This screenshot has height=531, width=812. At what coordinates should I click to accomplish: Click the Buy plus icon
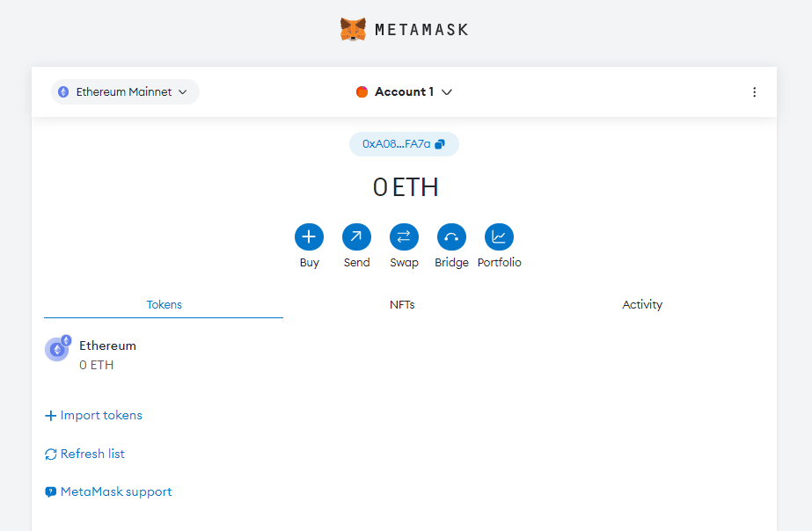309,236
